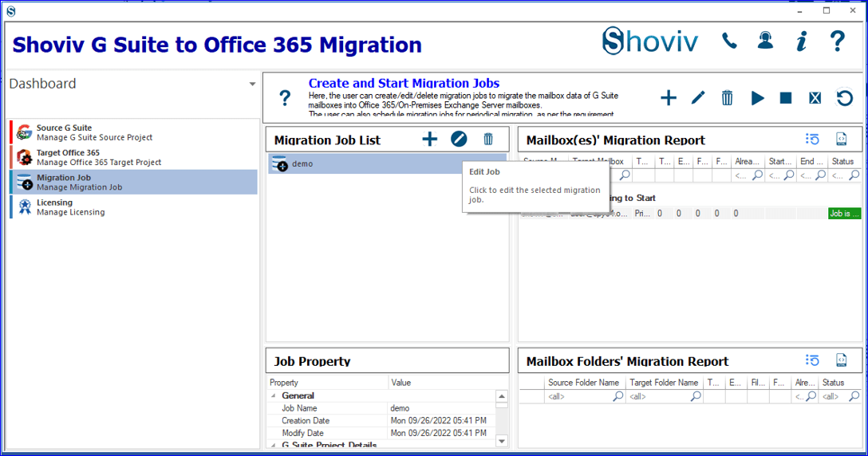Click Target Folder Name filter search icon
This screenshot has width=868, height=456.
[x=696, y=396]
